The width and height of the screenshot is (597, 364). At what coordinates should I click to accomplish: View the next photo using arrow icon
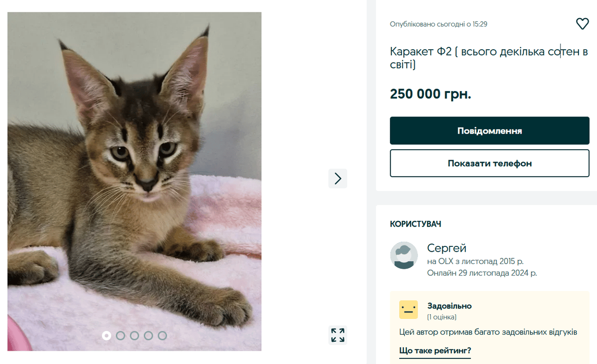337,178
